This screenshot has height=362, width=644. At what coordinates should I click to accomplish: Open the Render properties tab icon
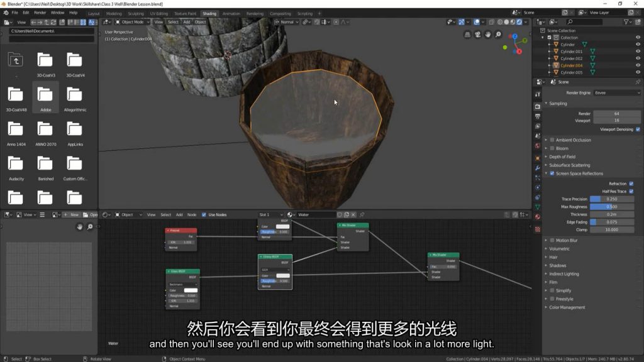[538, 107]
